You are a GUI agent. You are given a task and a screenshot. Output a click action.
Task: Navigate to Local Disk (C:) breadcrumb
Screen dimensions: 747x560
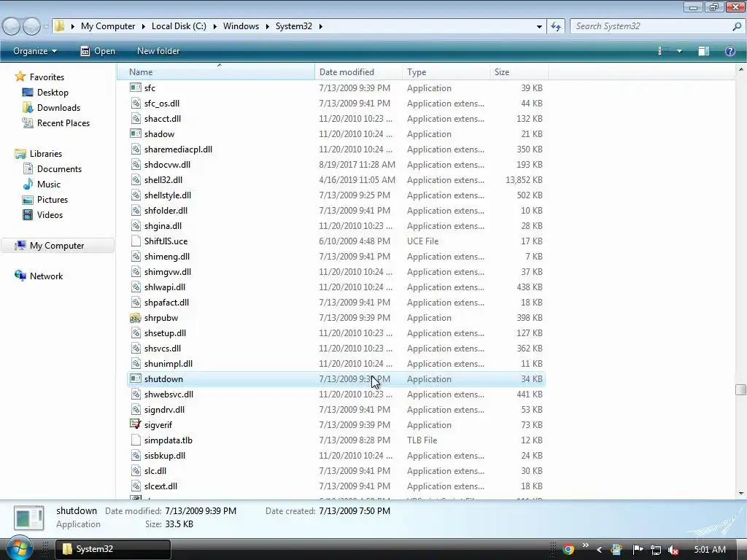pyautogui.click(x=179, y=26)
